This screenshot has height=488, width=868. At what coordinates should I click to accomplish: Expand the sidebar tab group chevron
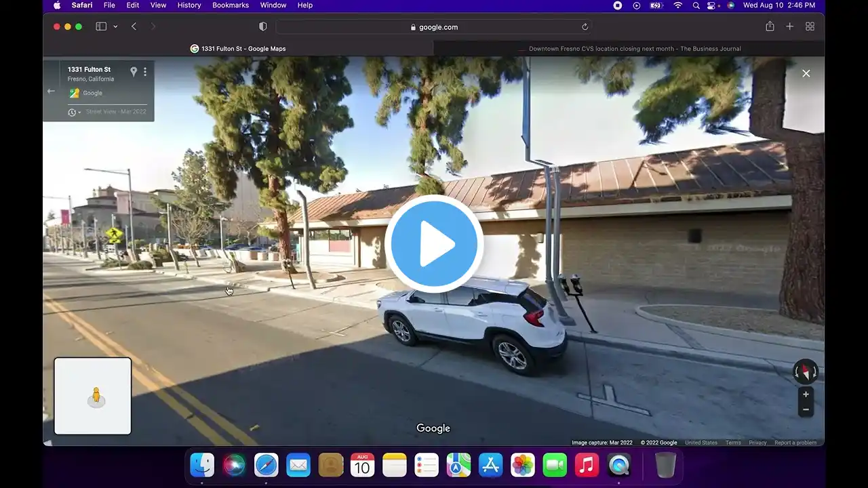coord(115,26)
